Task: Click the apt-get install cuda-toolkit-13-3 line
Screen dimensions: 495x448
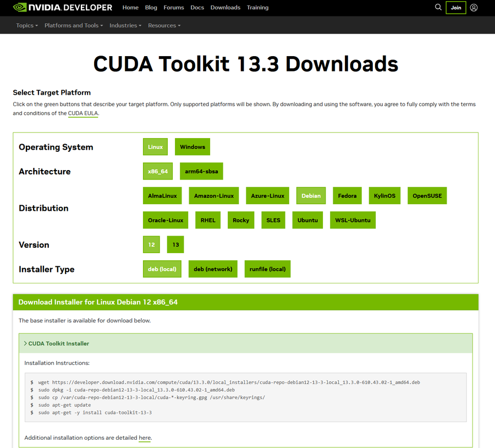Action: [95, 413]
